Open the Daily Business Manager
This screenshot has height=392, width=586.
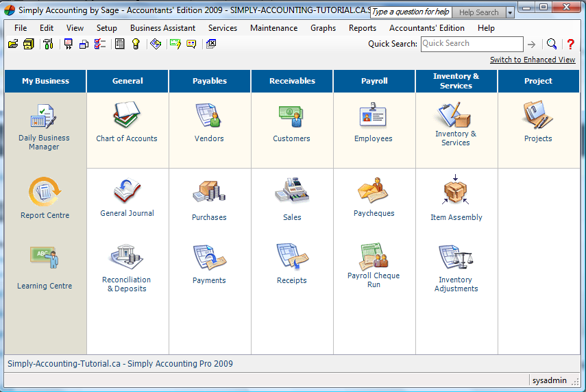pos(44,127)
